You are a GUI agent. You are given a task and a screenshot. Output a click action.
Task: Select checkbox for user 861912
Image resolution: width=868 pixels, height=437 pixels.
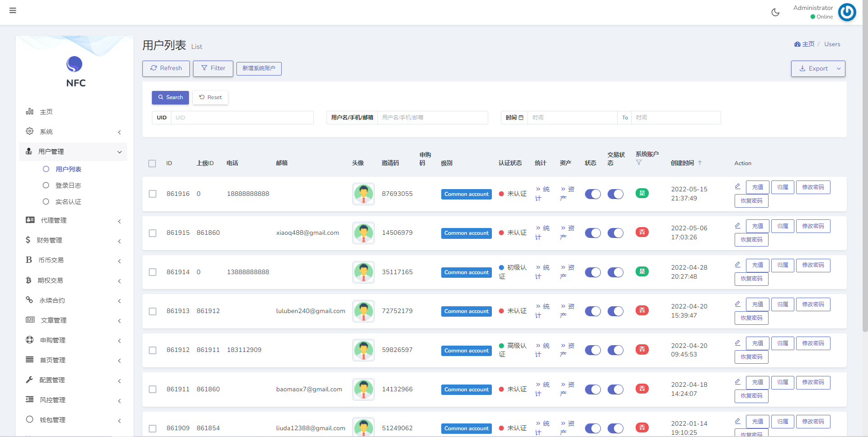152,350
